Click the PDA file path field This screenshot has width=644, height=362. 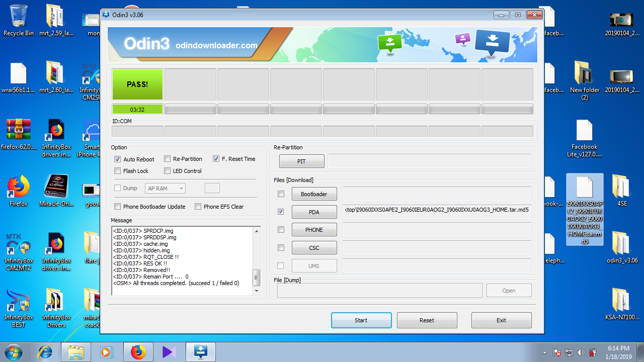click(437, 211)
